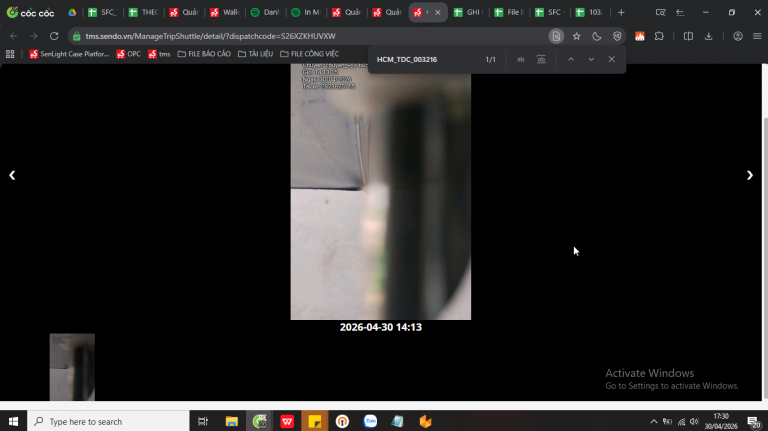Click the reader mode icon in address bar
Screen dimensions: 768x431
(x=556, y=36)
